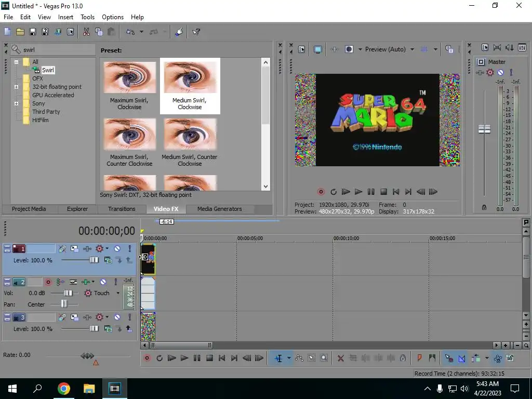Switch to the Transitions tab
The image size is (532, 399).
[122, 209]
